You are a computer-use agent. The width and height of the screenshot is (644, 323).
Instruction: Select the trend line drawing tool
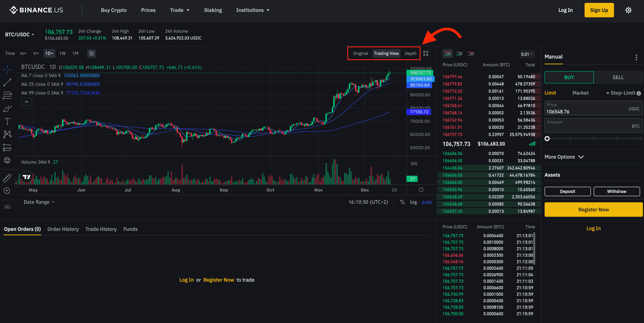[x=7, y=82]
